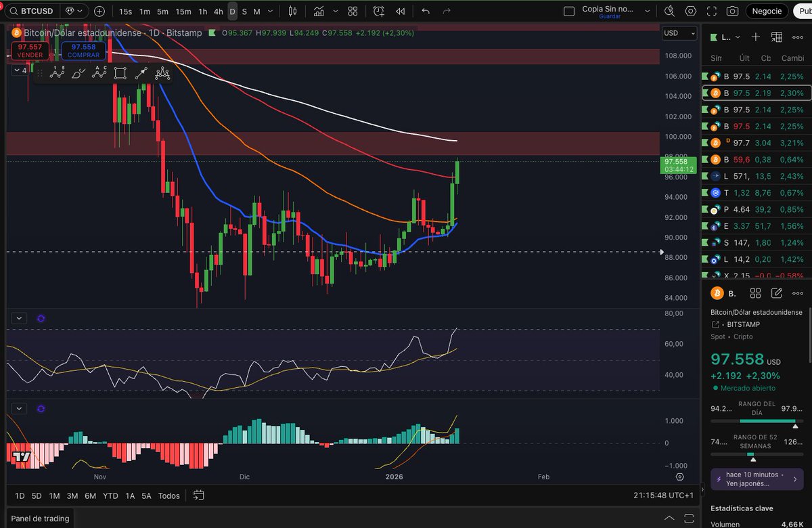This screenshot has width=812, height=528.
Task: Select the M monthly timeframe
Action: (x=256, y=12)
